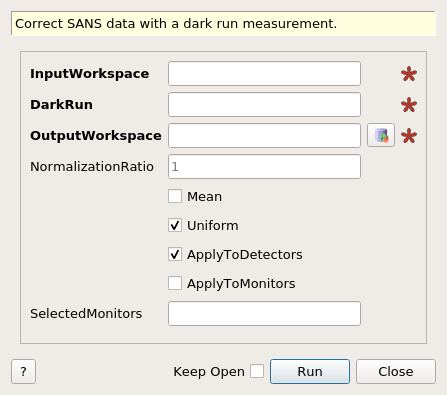The image size is (447, 395).
Task: Toggle the Keep Open checkbox
Action: tap(257, 371)
